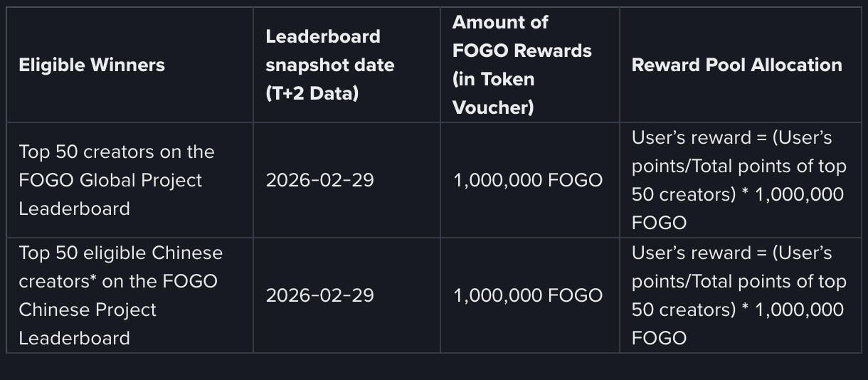
Task: Click the "Chinese Project" text line
Action: (87, 310)
